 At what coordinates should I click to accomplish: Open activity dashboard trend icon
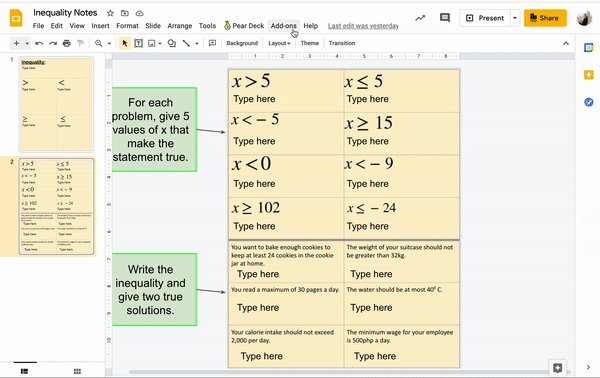click(420, 18)
